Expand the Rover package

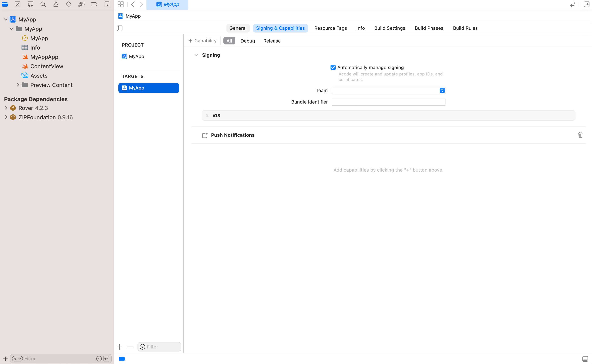6,108
